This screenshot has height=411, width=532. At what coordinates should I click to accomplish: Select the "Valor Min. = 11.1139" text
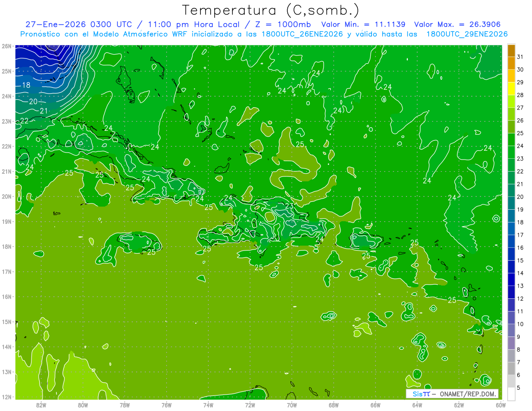pos(364,24)
